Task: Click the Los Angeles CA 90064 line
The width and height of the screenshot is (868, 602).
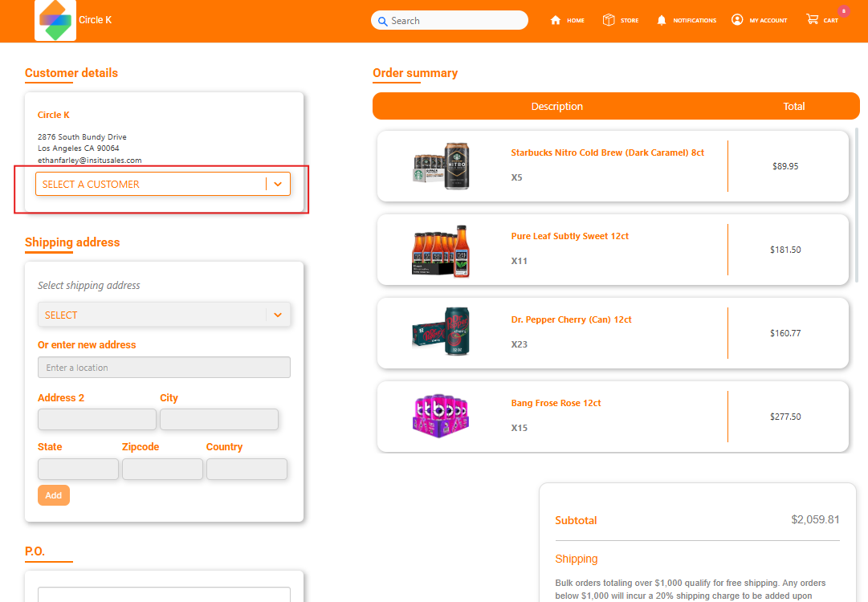Action: point(78,148)
